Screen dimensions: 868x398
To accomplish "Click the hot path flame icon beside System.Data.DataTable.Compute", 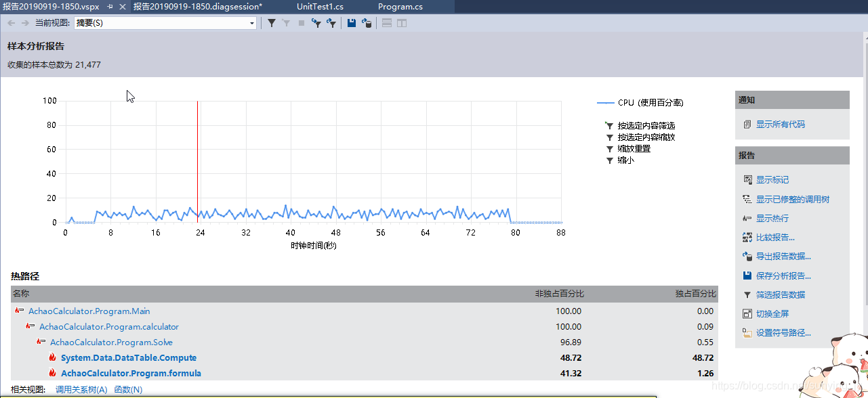I will point(52,357).
